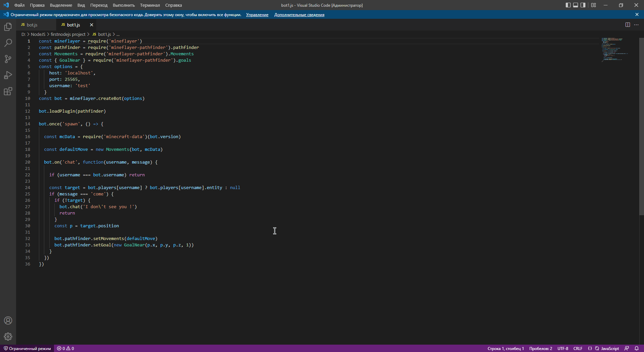
Task: Open Дополнительные сведения link
Action: pyautogui.click(x=299, y=15)
